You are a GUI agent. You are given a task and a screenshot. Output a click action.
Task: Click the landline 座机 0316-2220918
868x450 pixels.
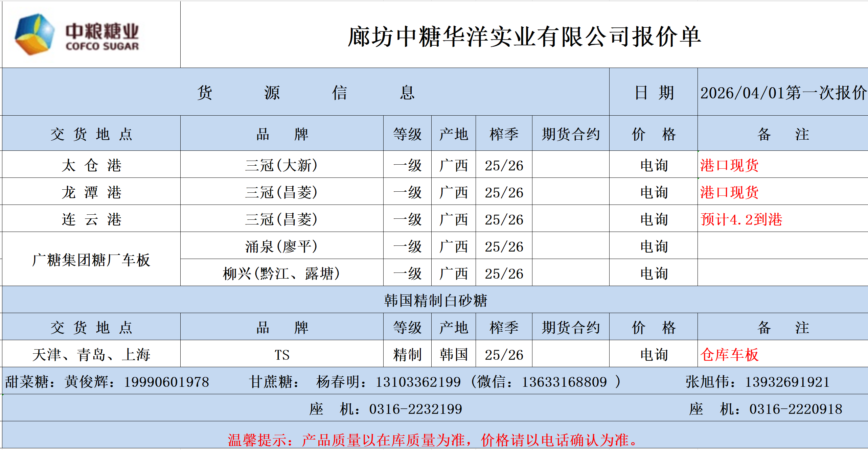click(x=766, y=409)
